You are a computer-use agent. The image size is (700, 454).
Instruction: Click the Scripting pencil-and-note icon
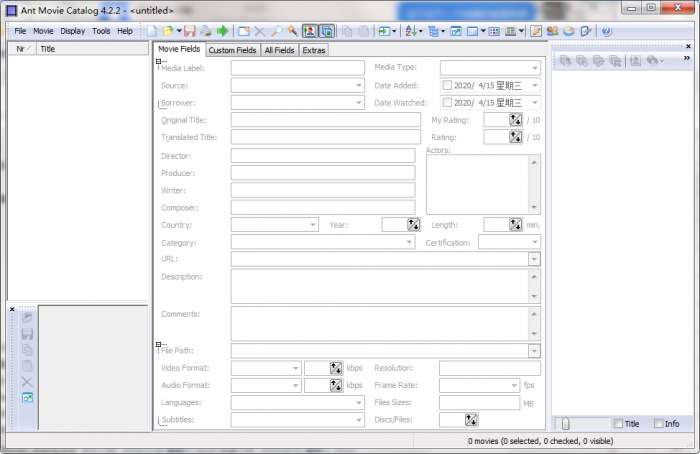[536, 31]
